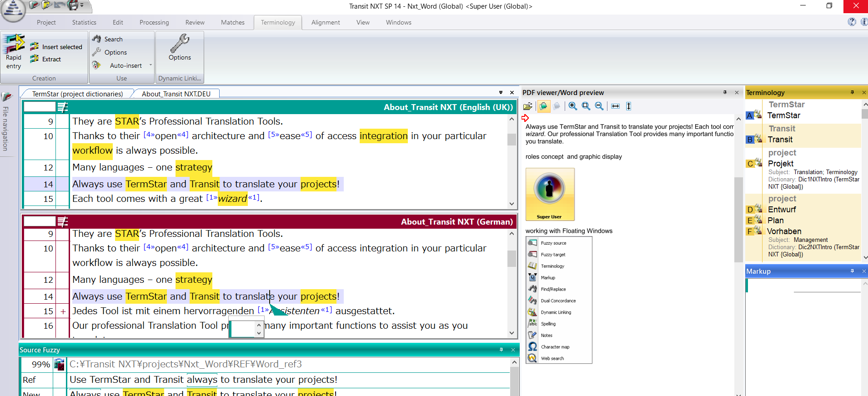Open the editor window list dropdown arrow
Screen dimensions: 868x396
(x=501, y=92)
